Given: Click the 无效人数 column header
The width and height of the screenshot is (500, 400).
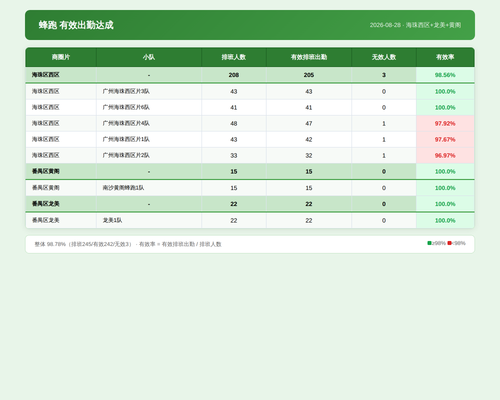Looking at the screenshot, I should point(384,57).
